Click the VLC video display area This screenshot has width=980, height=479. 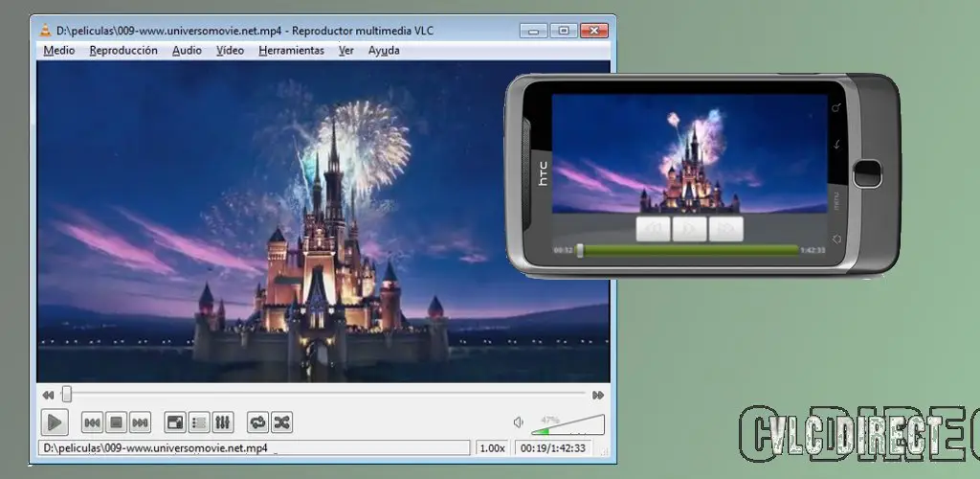tap(323, 221)
